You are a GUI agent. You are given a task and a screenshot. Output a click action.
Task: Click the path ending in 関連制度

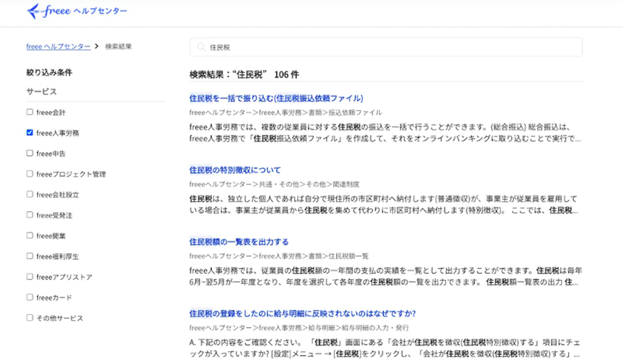click(x=274, y=184)
